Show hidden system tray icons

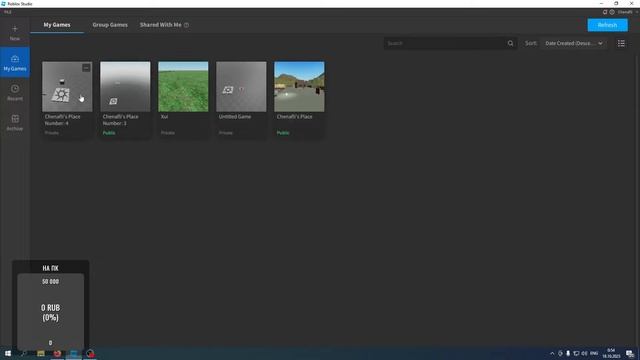552,353
